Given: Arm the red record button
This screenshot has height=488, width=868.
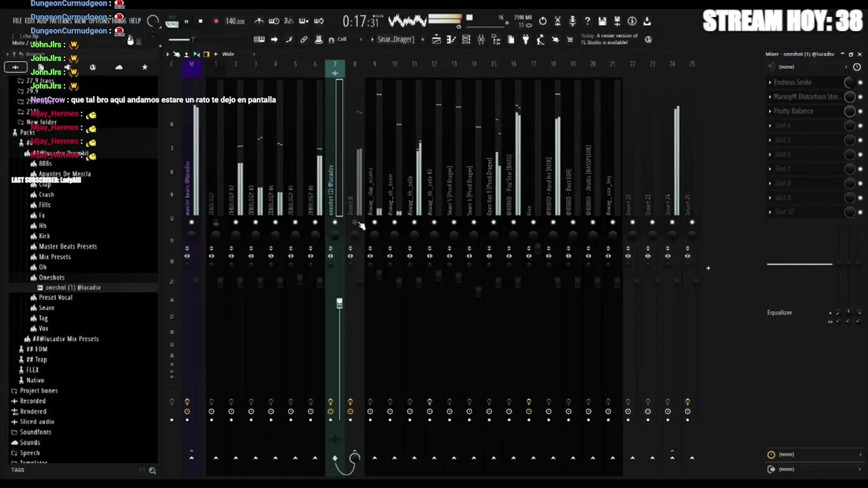Looking at the screenshot, I should pyautogui.click(x=216, y=22).
